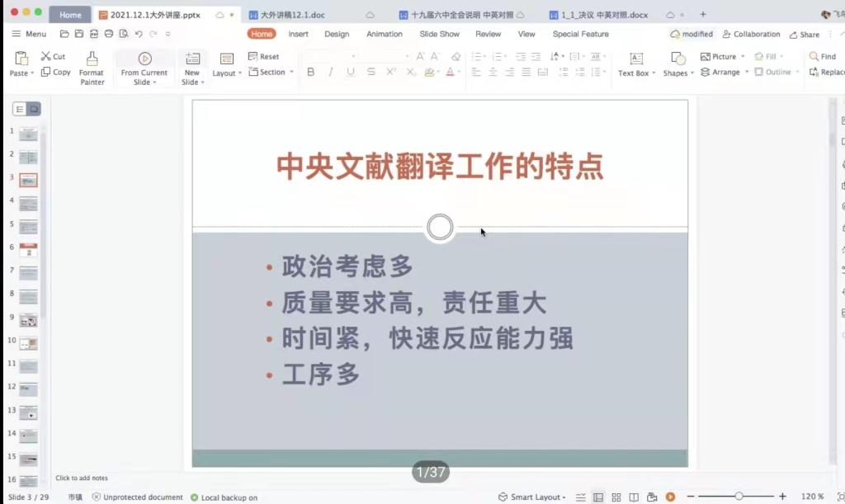
Task: Click the Collaboration button
Action: (750, 34)
